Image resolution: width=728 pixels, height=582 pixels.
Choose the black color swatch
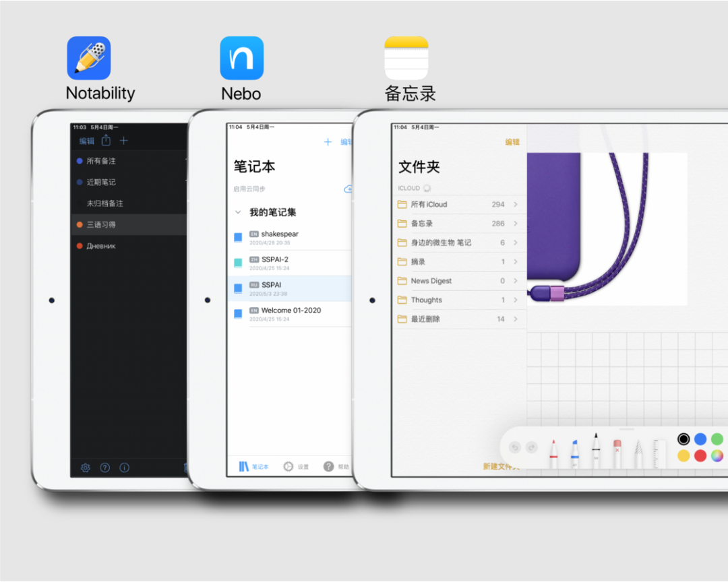684,439
